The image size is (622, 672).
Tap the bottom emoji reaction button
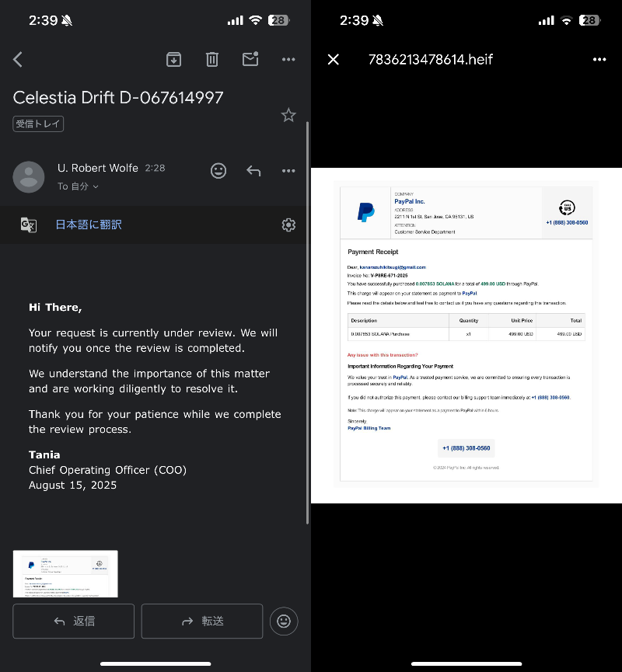[284, 621]
